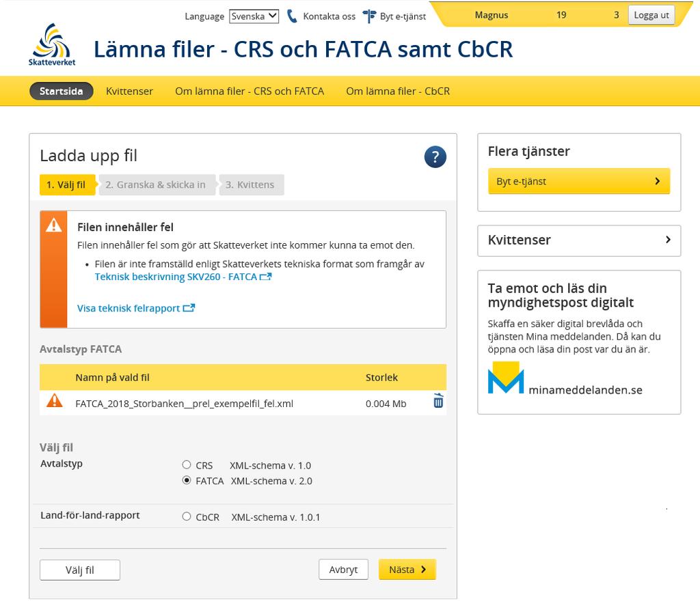Open Visa teknisk felrapport link
Image resolution: width=700 pixels, height=612 pixels.
pyautogui.click(x=136, y=308)
